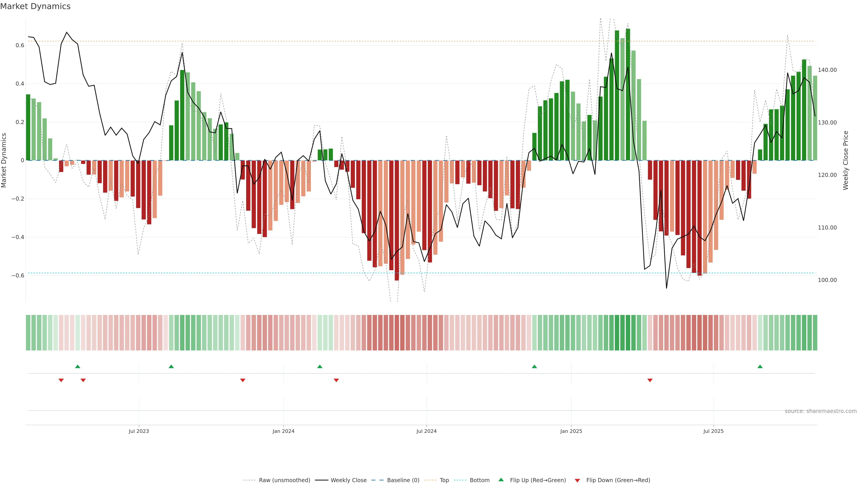Click the Jul 2024 axis label

click(426, 431)
